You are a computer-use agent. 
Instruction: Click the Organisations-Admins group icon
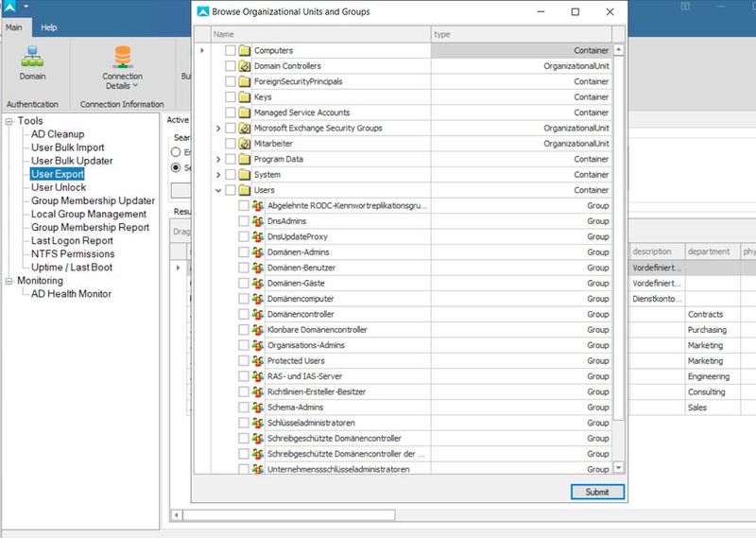pyautogui.click(x=258, y=345)
